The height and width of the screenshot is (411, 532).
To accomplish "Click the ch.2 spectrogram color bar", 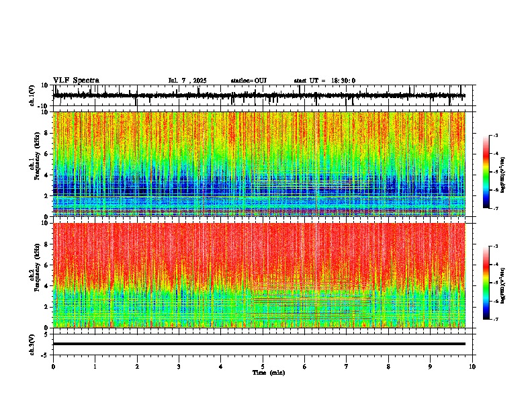I will (486, 283).
